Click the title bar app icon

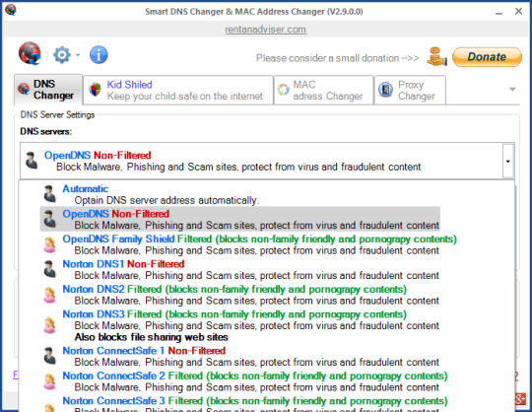pos(10,10)
